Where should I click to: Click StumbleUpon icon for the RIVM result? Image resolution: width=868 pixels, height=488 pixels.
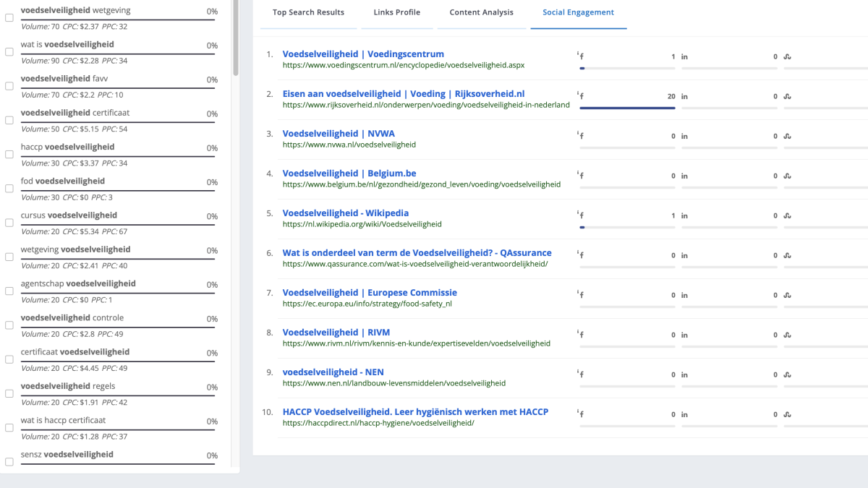(788, 335)
